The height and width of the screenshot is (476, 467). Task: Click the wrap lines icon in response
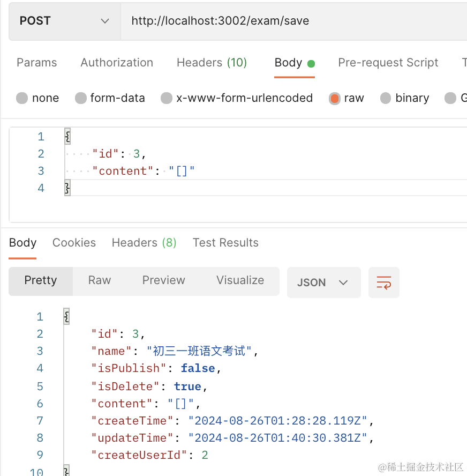coord(383,282)
